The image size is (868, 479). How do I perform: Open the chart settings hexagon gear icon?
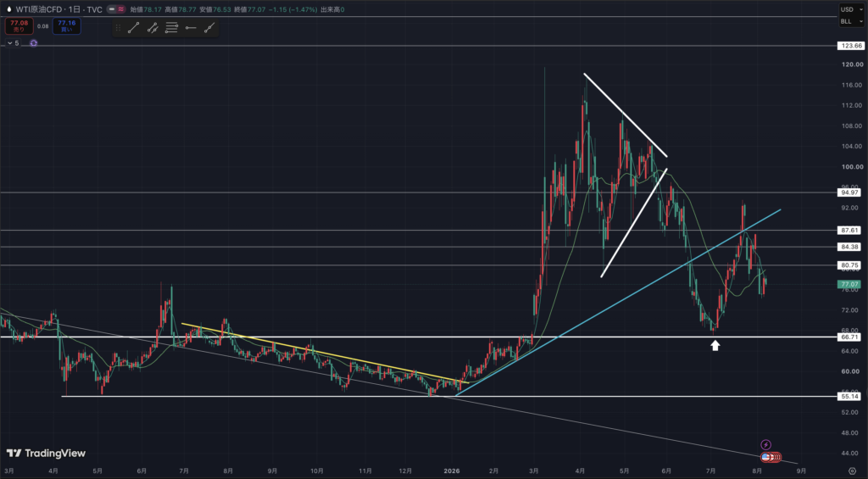click(852, 471)
